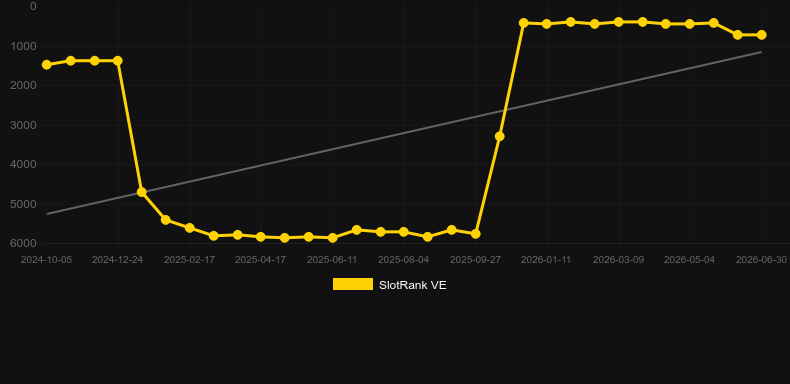The width and height of the screenshot is (790, 384).
Task: Click the x-axis label 2025-04-17
Action: 260,260
